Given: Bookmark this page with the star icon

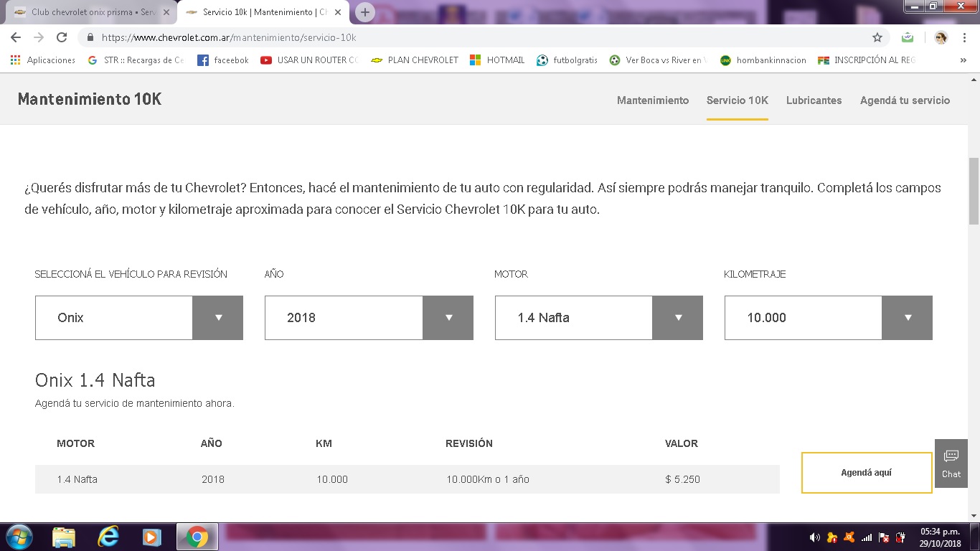Looking at the screenshot, I should tap(877, 37).
